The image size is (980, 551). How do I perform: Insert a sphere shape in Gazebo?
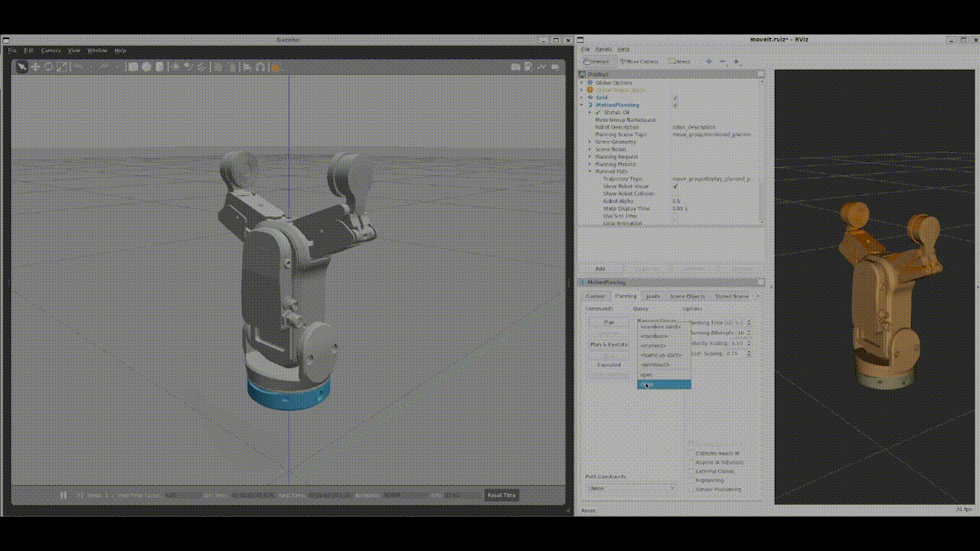(x=146, y=67)
